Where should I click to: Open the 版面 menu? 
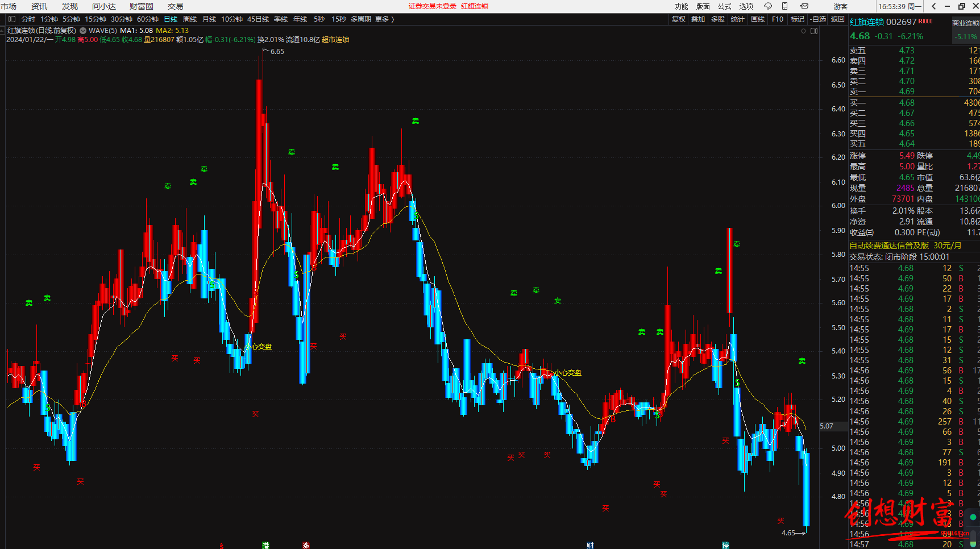coord(703,6)
